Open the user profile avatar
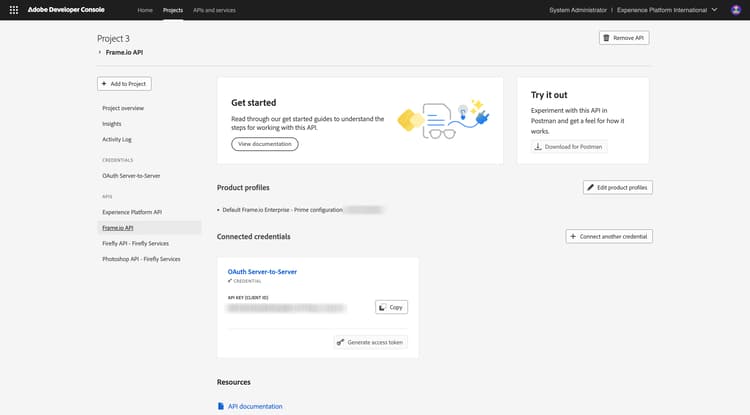The image size is (750, 415). click(736, 10)
